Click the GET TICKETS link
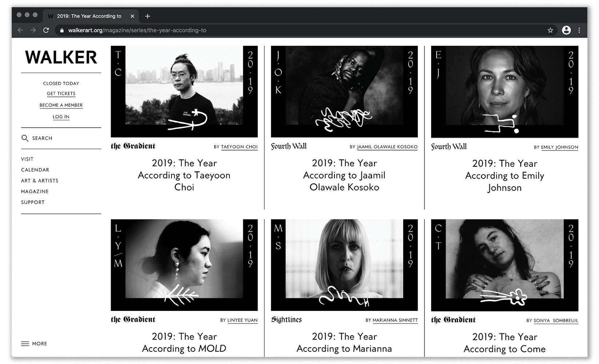This screenshot has width=599, height=364. point(61,94)
